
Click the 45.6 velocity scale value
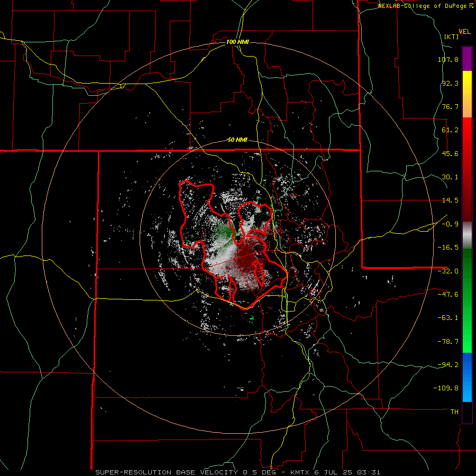pyautogui.click(x=450, y=153)
